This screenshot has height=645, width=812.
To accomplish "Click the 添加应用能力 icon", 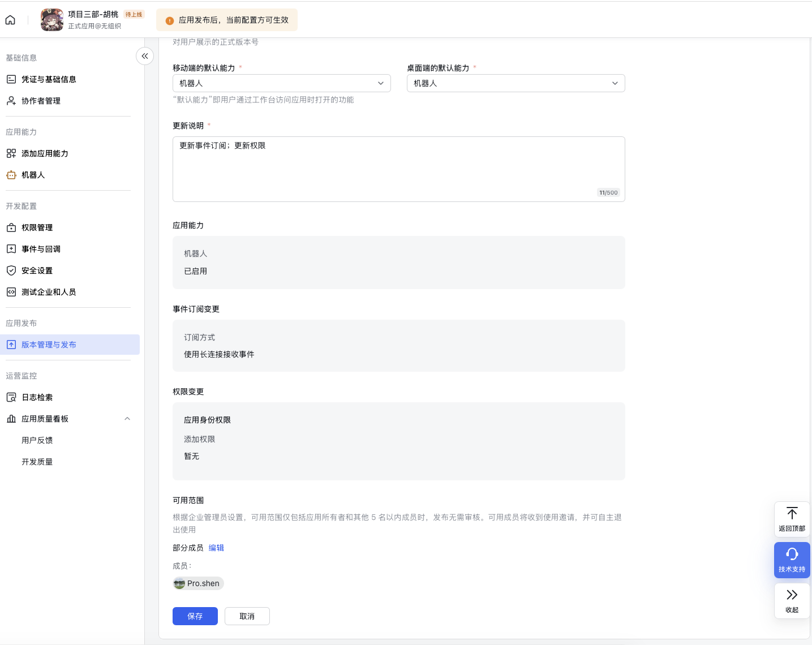I will [x=11, y=153].
